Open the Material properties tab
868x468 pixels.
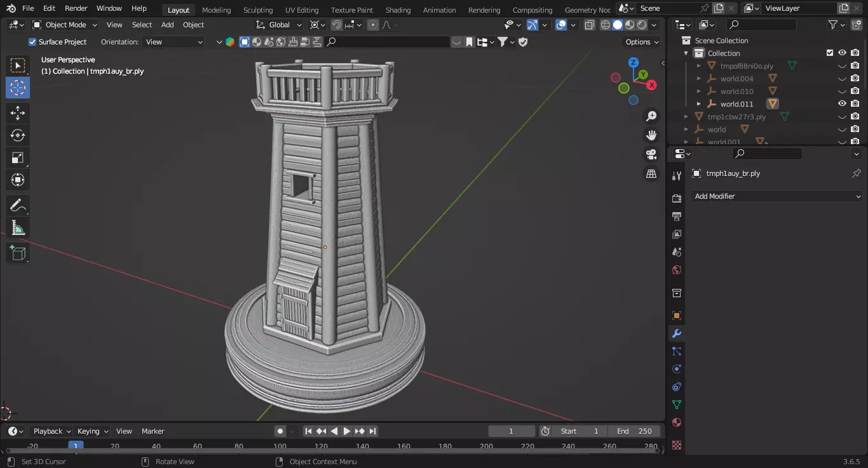[x=677, y=422]
